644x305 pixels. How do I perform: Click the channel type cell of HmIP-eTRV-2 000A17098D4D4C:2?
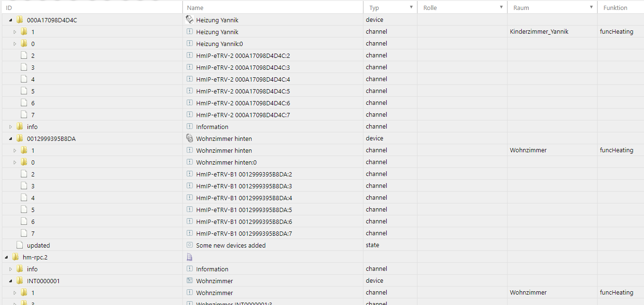[x=390, y=55]
